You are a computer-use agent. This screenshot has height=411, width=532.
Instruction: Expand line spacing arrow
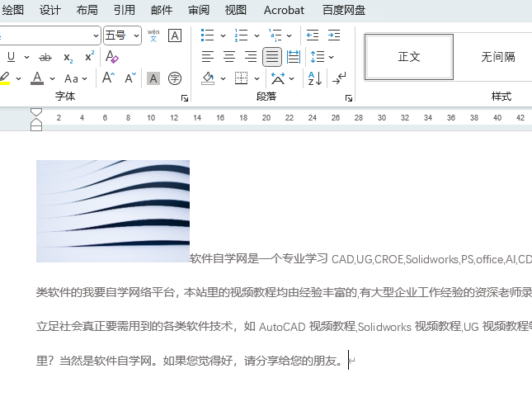tap(331, 57)
